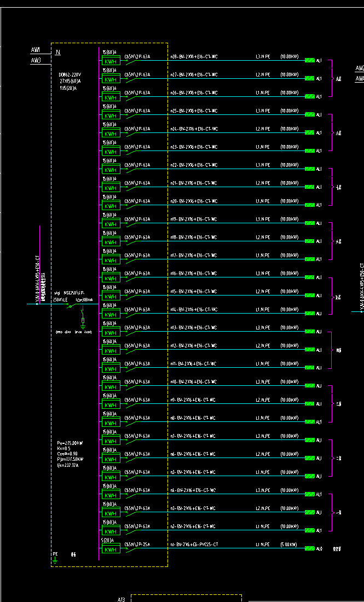Click the KWH meter on circuit n16
The width and height of the screenshot is (364, 602).
(111, 277)
